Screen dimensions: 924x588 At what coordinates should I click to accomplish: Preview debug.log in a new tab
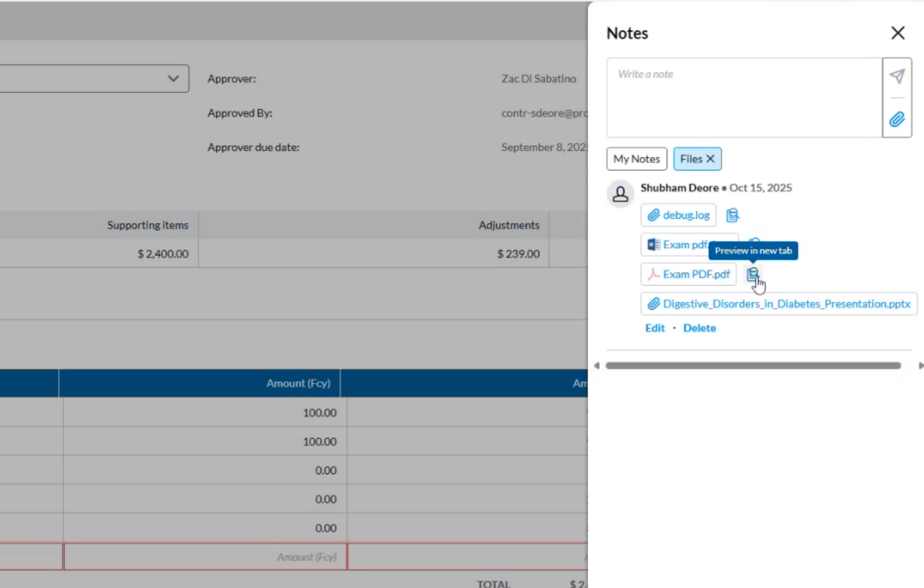pos(733,215)
